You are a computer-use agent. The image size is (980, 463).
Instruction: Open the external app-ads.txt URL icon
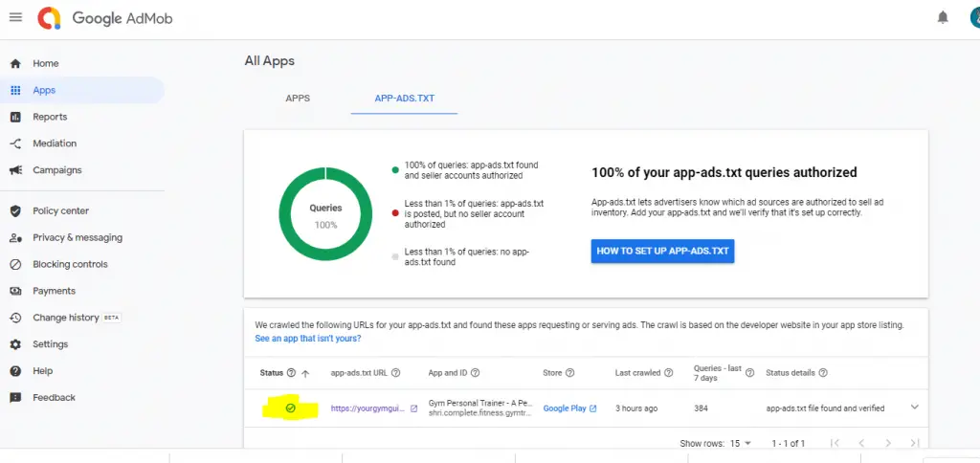tap(413, 408)
